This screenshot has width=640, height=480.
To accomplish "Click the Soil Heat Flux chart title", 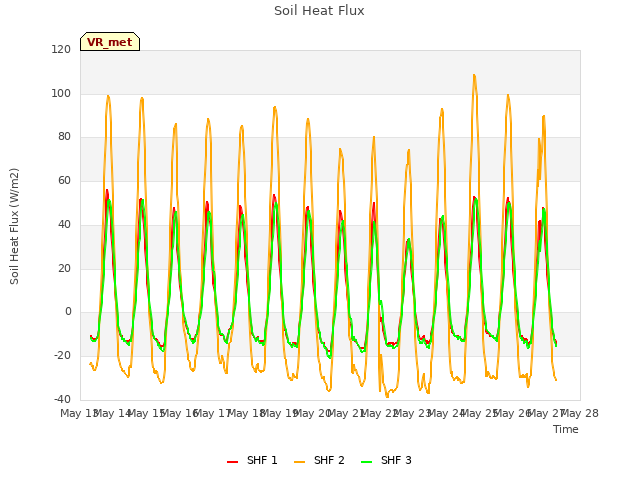I will pos(319,11).
